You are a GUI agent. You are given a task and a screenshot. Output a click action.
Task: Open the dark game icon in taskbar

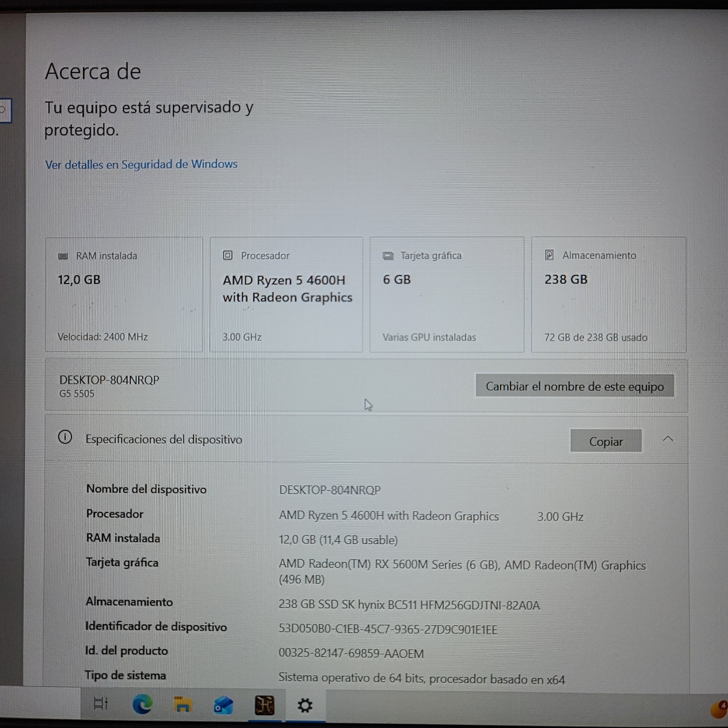pyautogui.click(x=264, y=705)
